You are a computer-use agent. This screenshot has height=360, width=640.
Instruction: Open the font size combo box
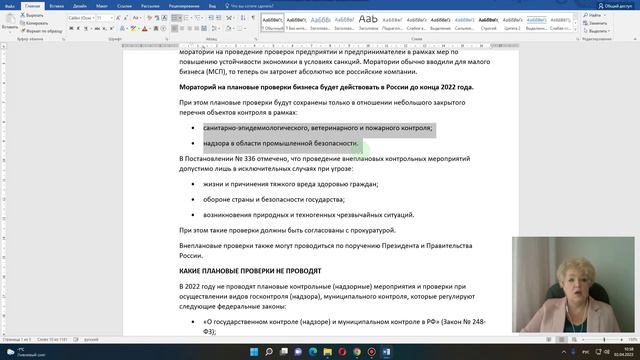click(105, 18)
